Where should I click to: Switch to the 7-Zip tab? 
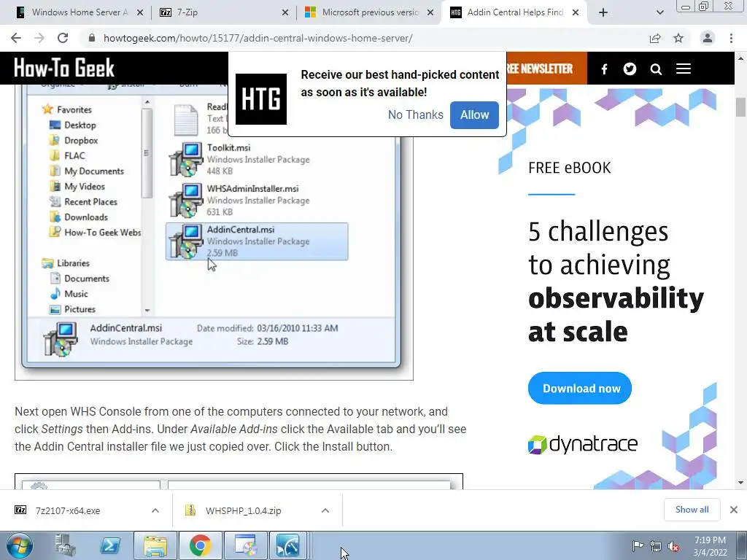pyautogui.click(x=224, y=12)
